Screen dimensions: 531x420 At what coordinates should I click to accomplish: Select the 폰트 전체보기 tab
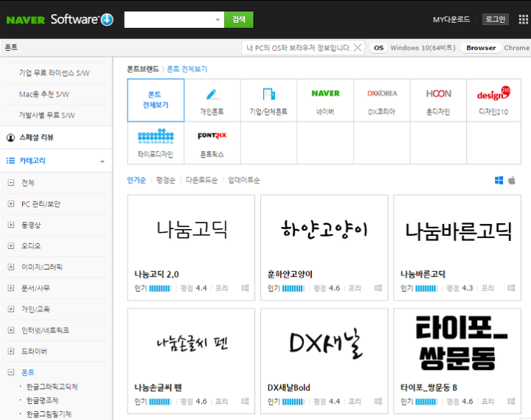pyautogui.click(x=156, y=100)
